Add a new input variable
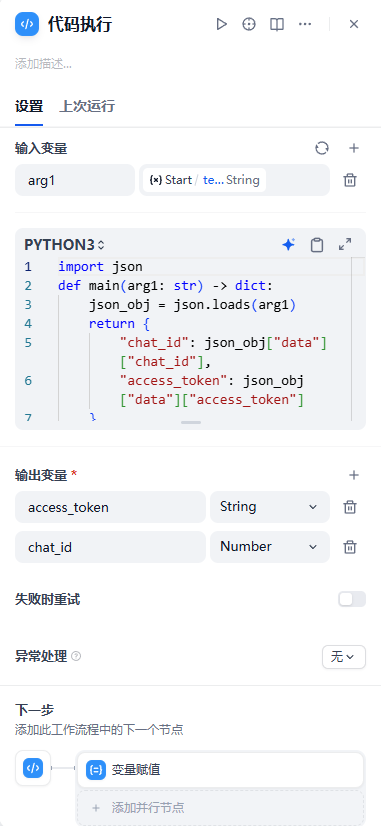The height and width of the screenshot is (826, 381). point(354,149)
